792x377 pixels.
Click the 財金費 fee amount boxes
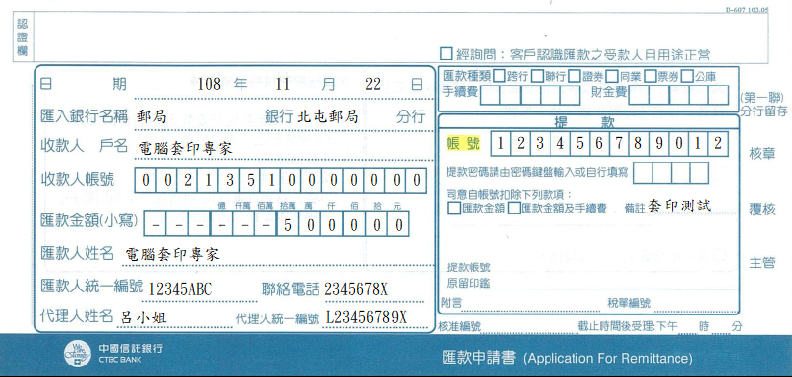point(679,95)
